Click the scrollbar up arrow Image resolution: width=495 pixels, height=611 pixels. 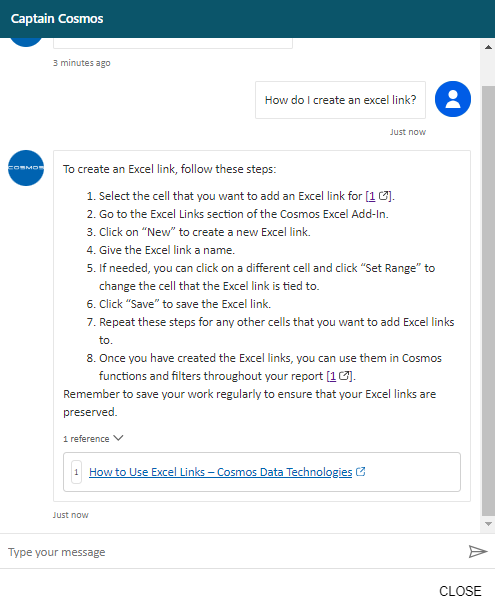coord(488,47)
